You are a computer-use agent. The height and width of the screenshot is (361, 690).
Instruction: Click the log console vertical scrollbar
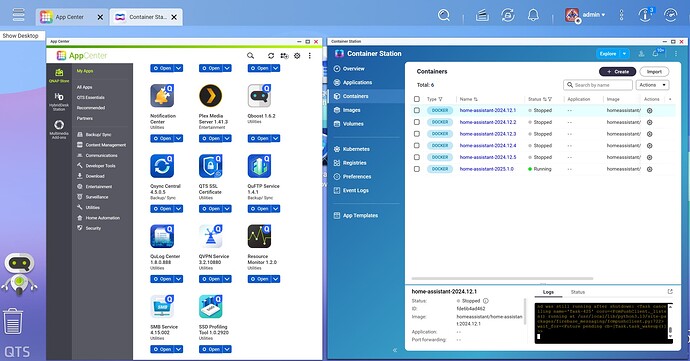click(670, 331)
